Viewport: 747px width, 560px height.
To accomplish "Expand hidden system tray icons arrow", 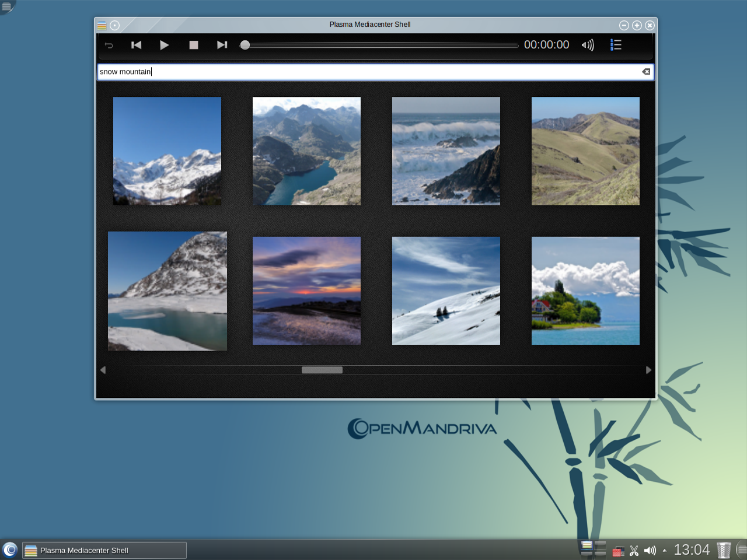I will pos(664,550).
